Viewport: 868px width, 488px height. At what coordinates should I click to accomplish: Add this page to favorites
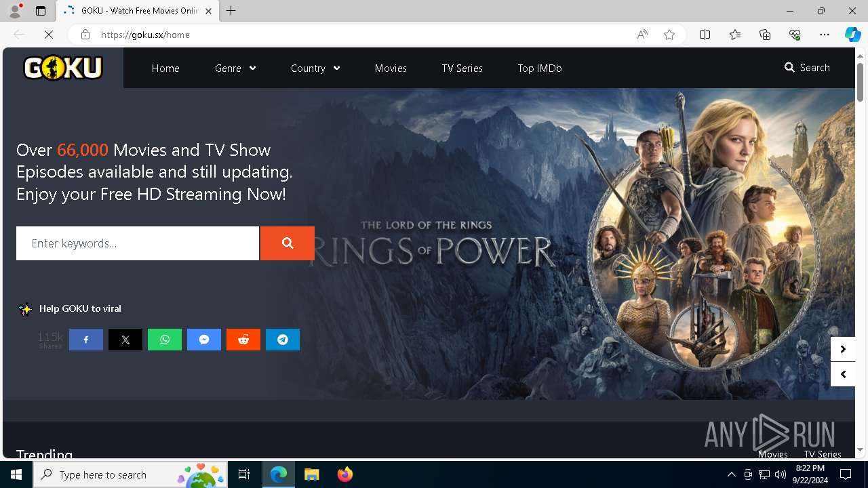pyautogui.click(x=669, y=35)
